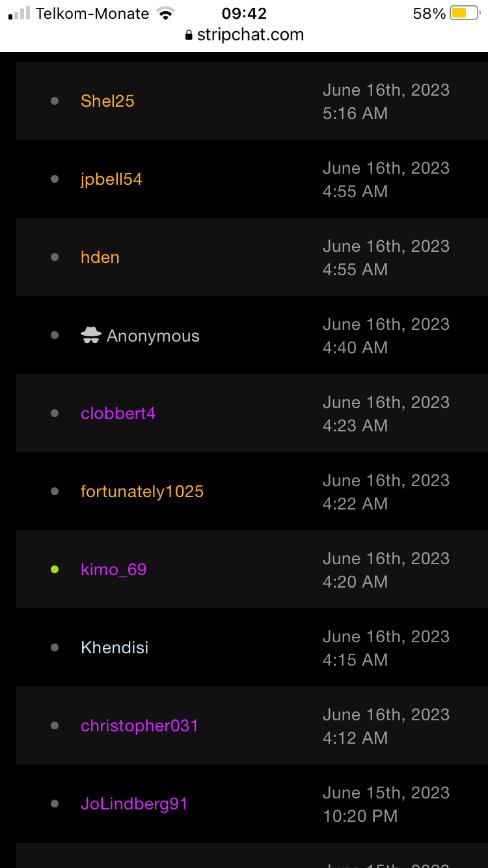Tap the Anonymous incognito hat icon
The width and height of the screenshot is (488, 868).
(90, 335)
